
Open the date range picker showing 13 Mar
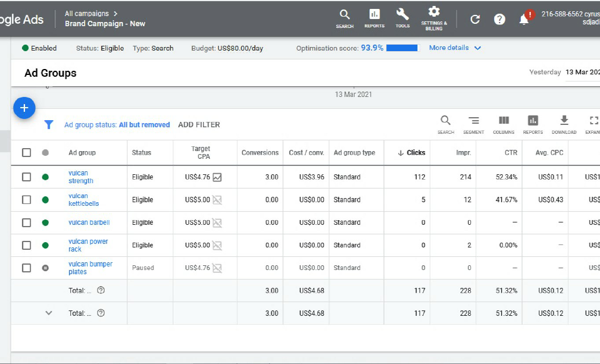[x=582, y=72]
